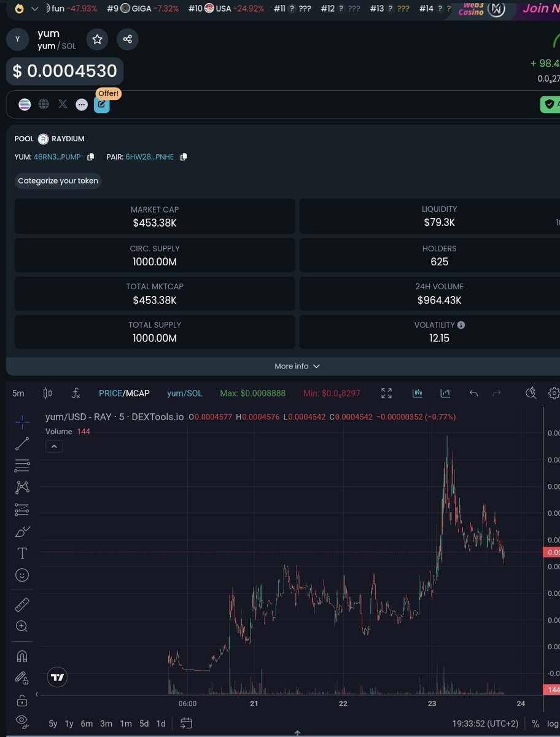
Task: Copy the YUM token address
Action: click(x=91, y=157)
